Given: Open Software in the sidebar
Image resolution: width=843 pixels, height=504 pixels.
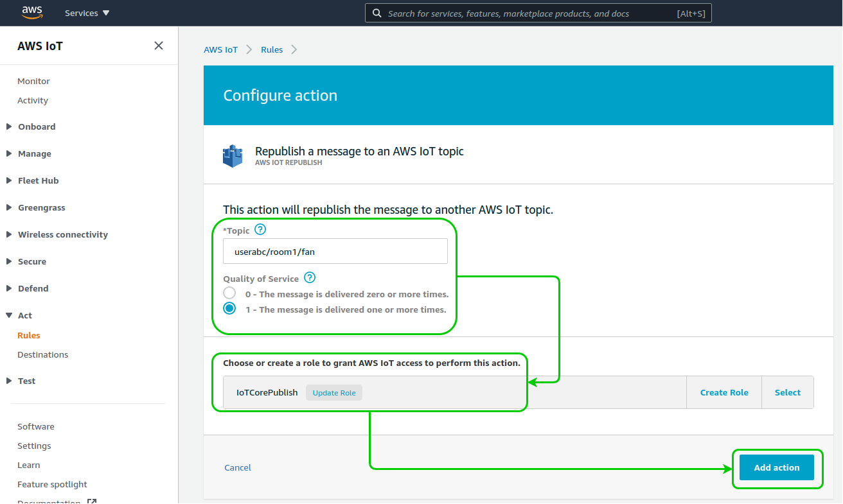Looking at the screenshot, I should click(x=36, y=426).
